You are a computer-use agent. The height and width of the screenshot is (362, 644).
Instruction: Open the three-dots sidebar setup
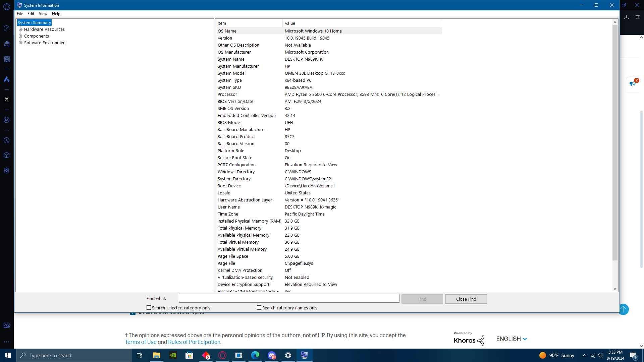coord(7,342)
